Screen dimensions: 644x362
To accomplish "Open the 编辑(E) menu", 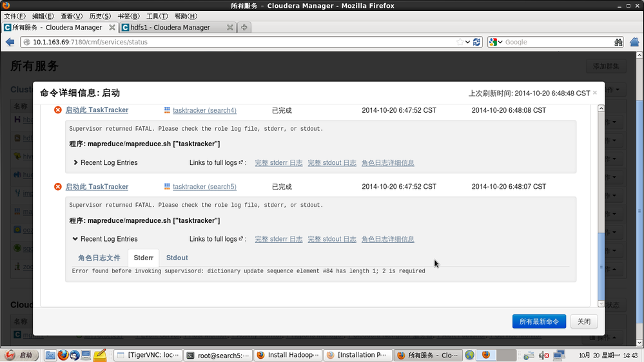I will tap(43, 16).
